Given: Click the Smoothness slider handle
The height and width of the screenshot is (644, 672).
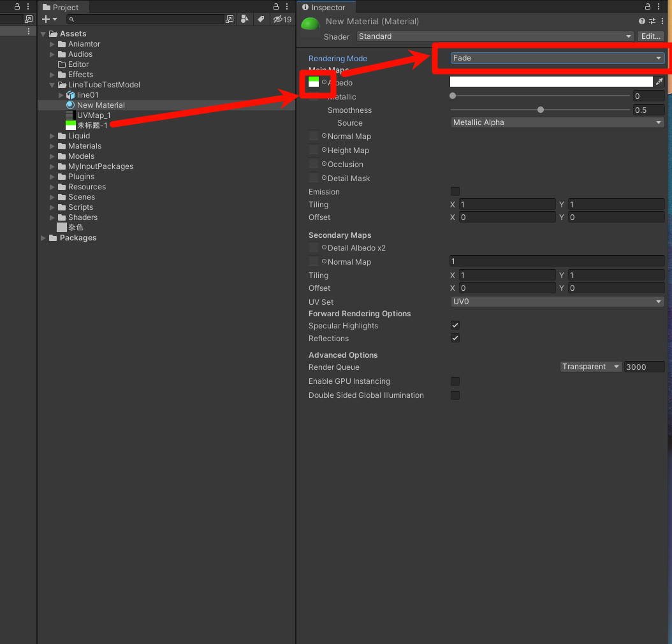Looking at the screenshot, I should tap(541, 110).
